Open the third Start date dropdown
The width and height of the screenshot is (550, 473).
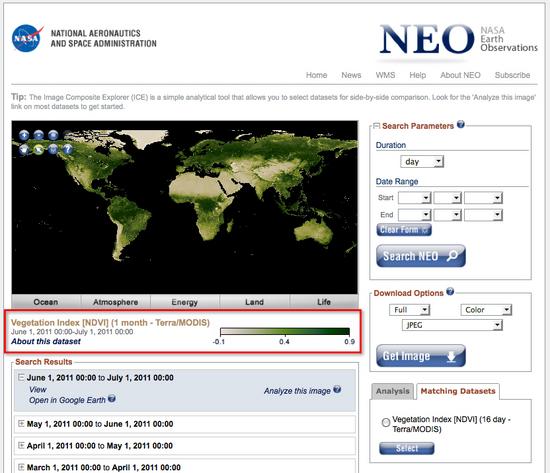point(483,198)
